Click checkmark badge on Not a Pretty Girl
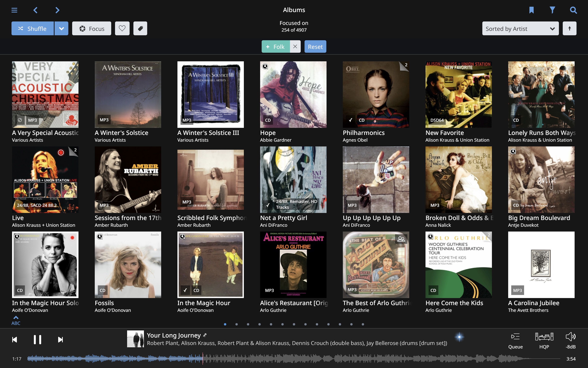This screenshot has width=588, height=368. coord(268,205)
